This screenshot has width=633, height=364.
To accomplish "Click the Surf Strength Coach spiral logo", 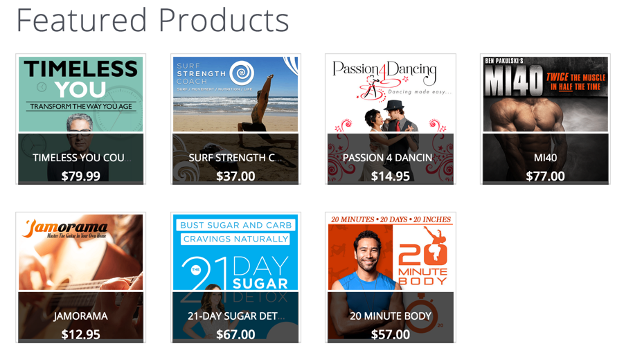I will pyautogui.click(x=242, y=73).
